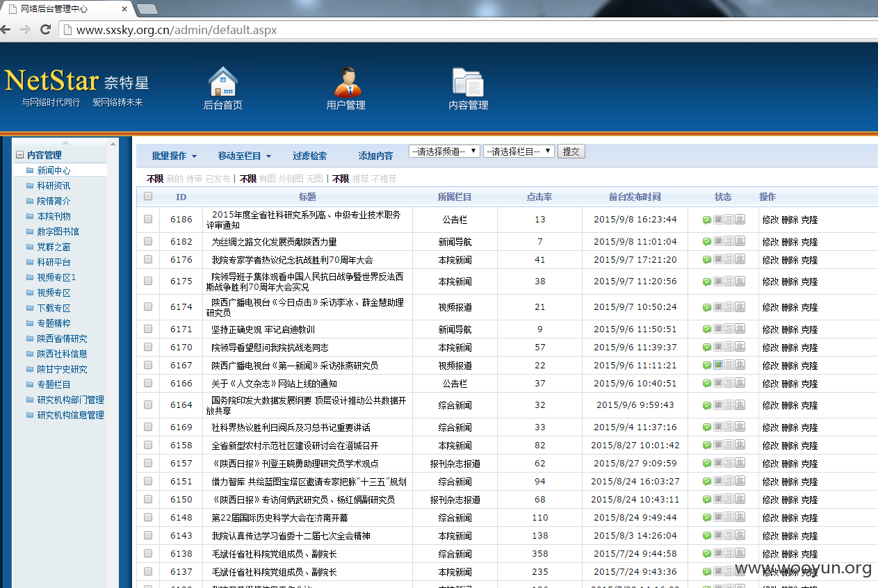
Task: Tick the checkbox for article 6174
Action: (148, 307)
